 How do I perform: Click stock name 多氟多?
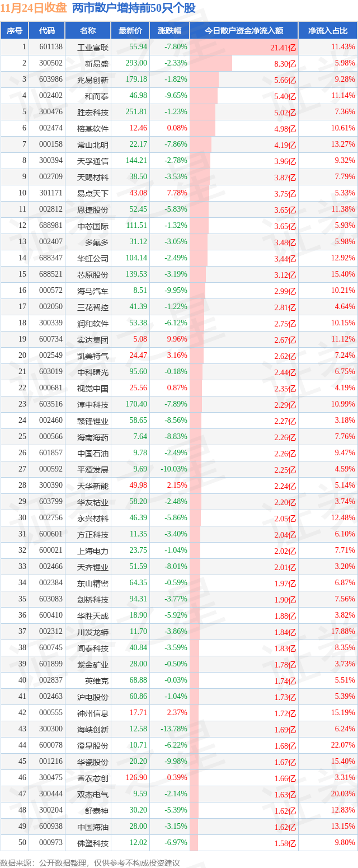[x=97, y=242]
